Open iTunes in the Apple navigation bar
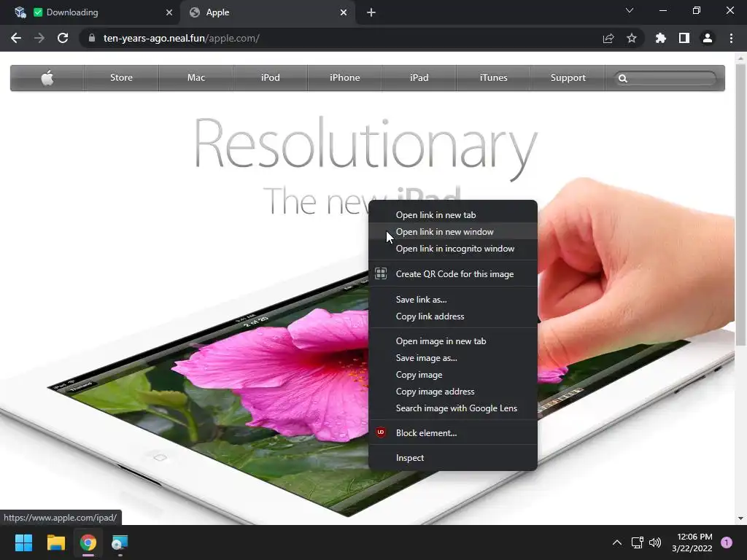Image resolution: width=747 pixels, height=560 pixels. point(493,77)
